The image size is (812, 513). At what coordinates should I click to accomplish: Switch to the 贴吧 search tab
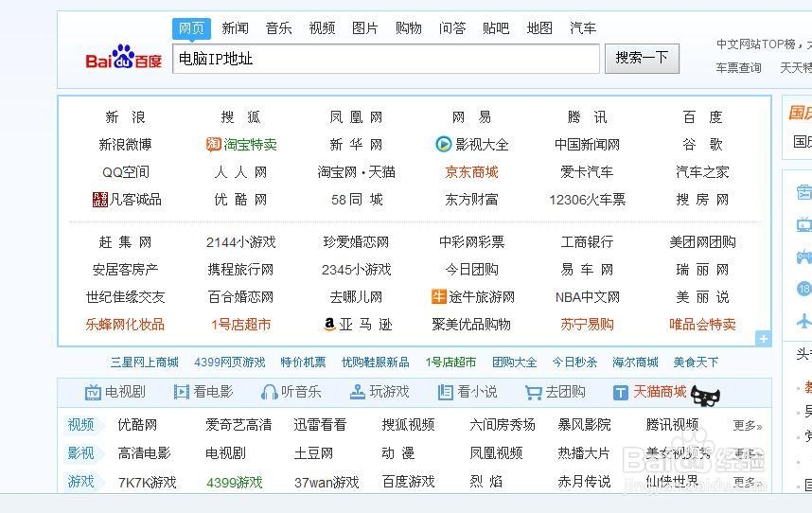(496, 28)
